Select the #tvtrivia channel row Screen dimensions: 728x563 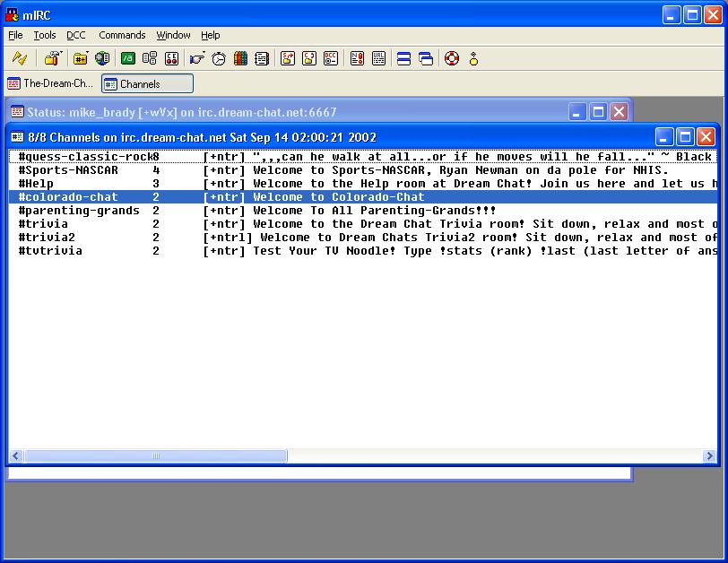coord(363,251)
